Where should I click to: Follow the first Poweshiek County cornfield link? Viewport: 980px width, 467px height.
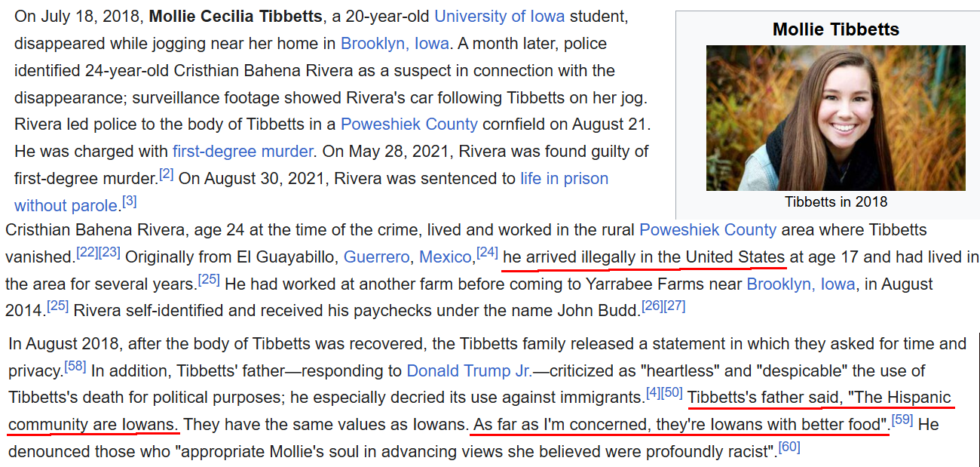click(x=409, y=124)
